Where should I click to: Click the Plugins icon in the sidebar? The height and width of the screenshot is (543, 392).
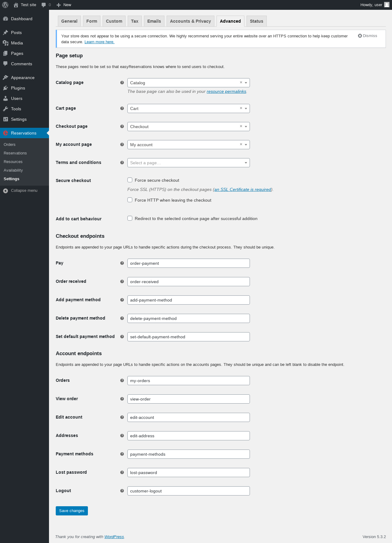pos(6,88)
